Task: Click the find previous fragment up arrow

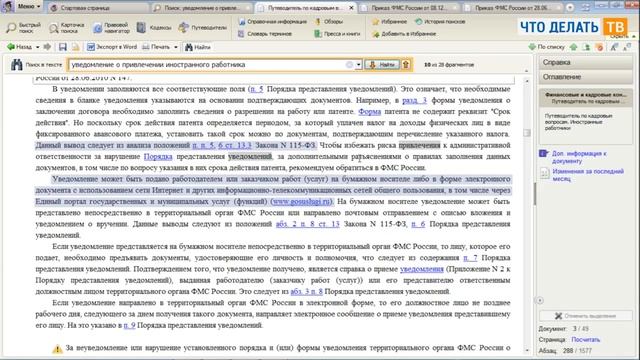Action: click(x=406, y=64)
